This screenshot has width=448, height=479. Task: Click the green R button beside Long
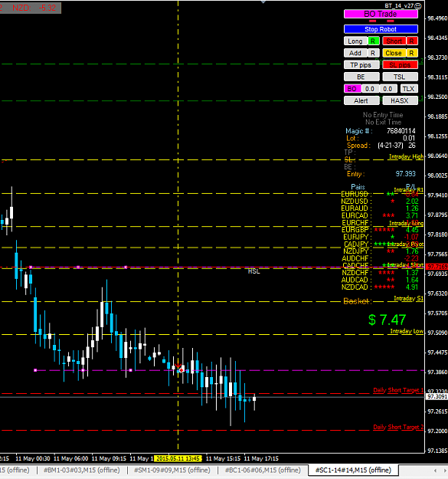pyautogui.click(x=374, y=41)
